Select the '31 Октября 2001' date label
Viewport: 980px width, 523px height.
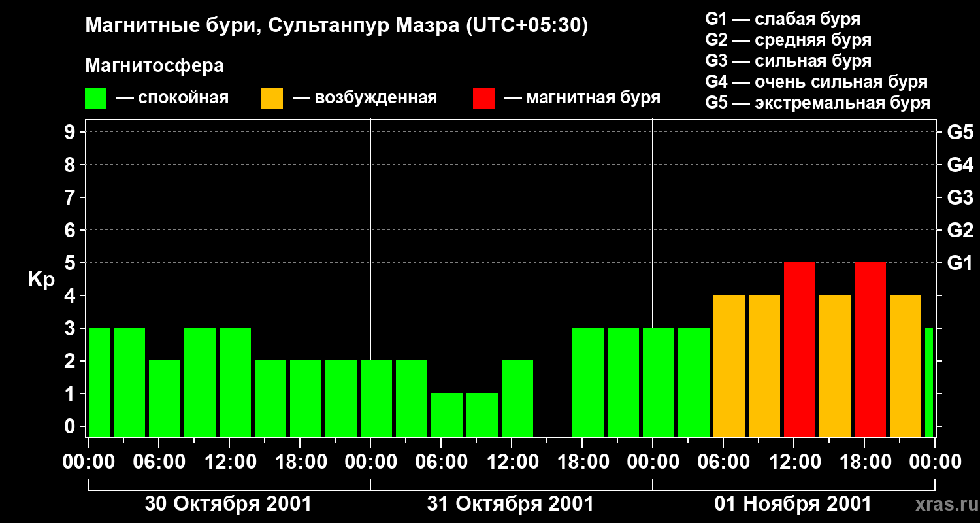(510, 504)
